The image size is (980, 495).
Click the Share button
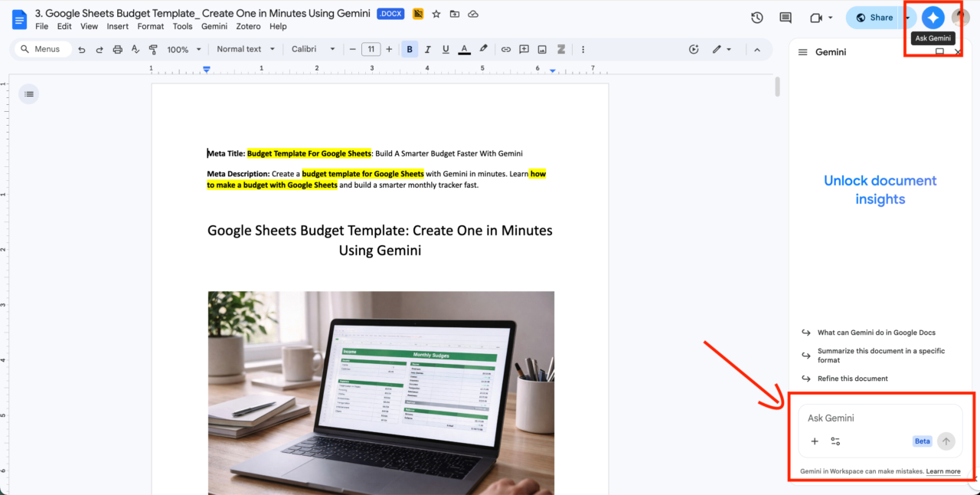pyautogui.click(x=874, y=18)
